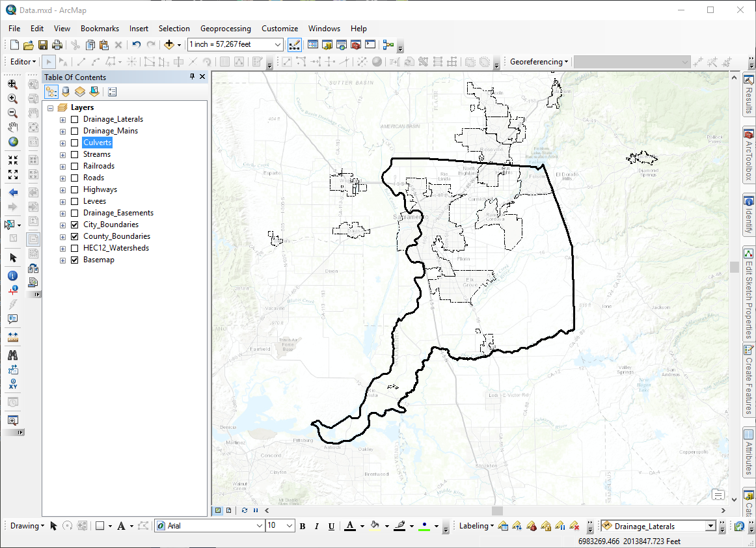Open the Bookmarks menu

click(x=100, y=29)
